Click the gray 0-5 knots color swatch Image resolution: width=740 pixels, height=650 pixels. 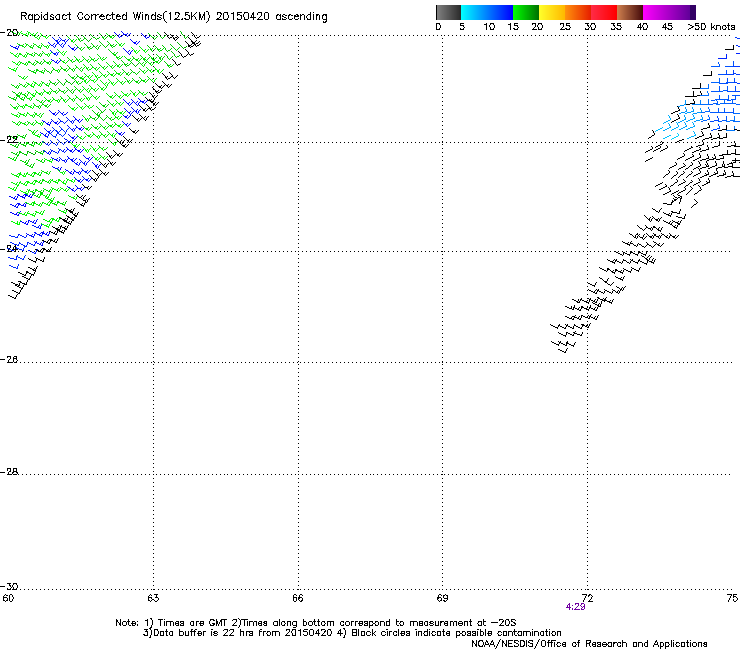pyautogui.click(x=448, y=12)
